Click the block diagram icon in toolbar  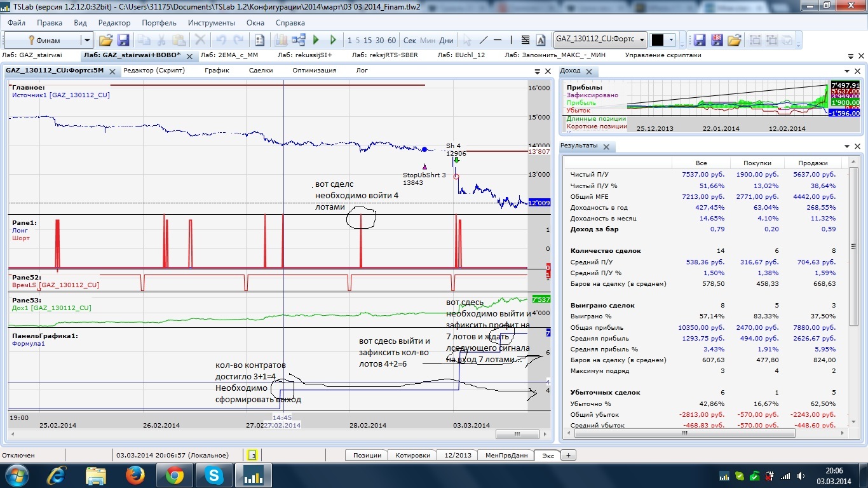coord(298,40)
